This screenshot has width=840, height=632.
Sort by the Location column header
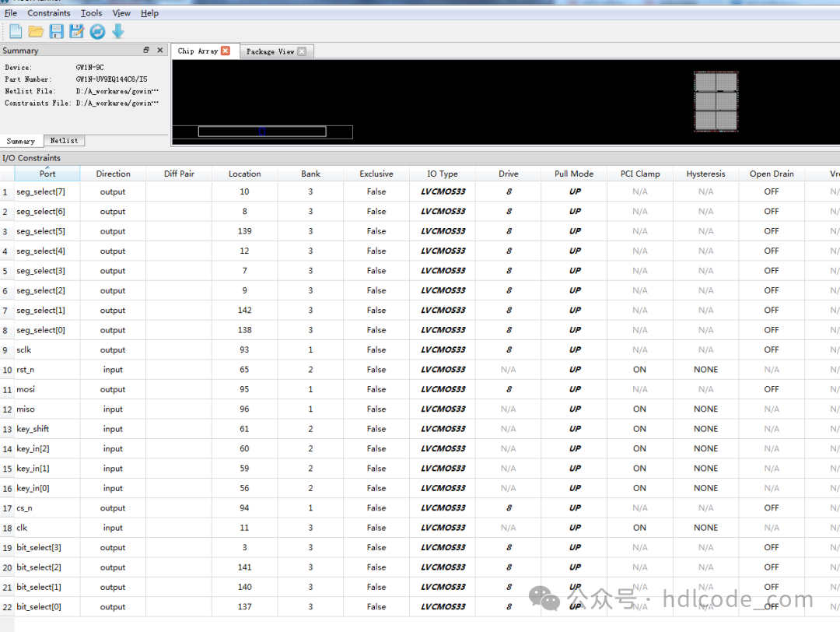(x=245, y=174)
